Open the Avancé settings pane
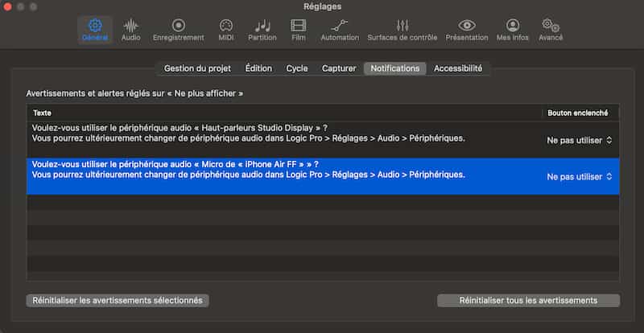644x333 pixels. pos(551,30)
